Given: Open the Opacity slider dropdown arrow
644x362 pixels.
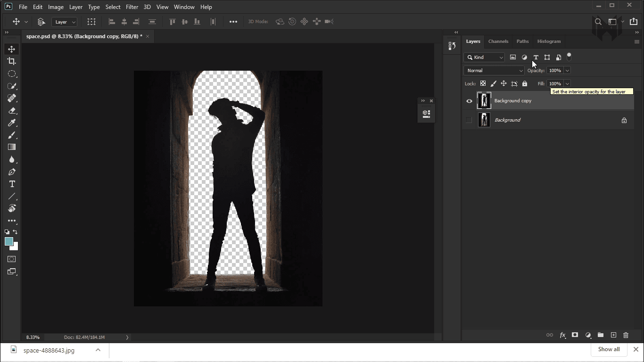Looking at the screenshot, I should click(567, 70).
